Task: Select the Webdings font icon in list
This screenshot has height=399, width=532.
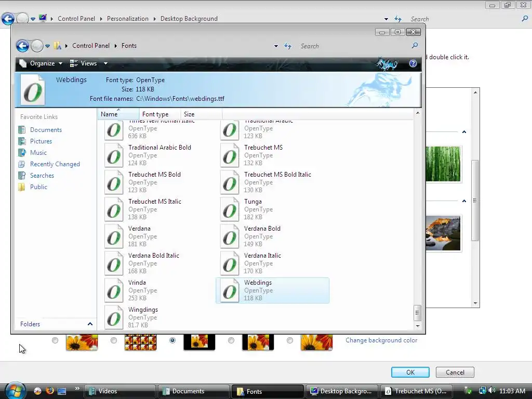Action: [x=230, y=290]
